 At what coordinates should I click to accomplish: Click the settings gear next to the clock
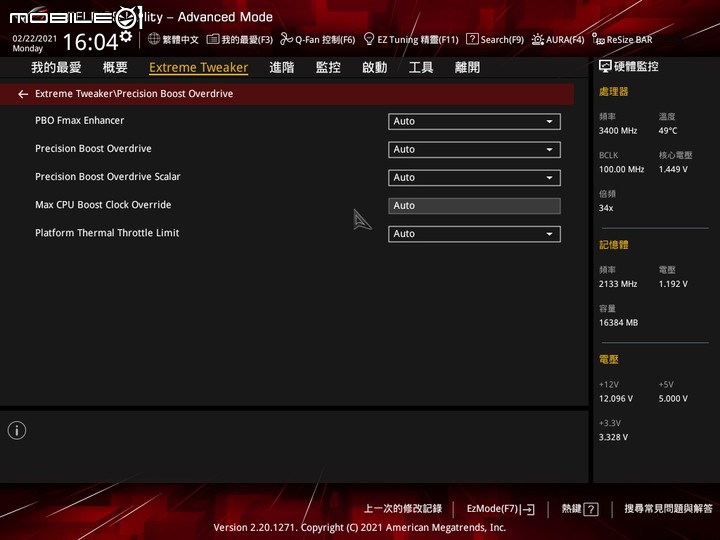[125, 35]
